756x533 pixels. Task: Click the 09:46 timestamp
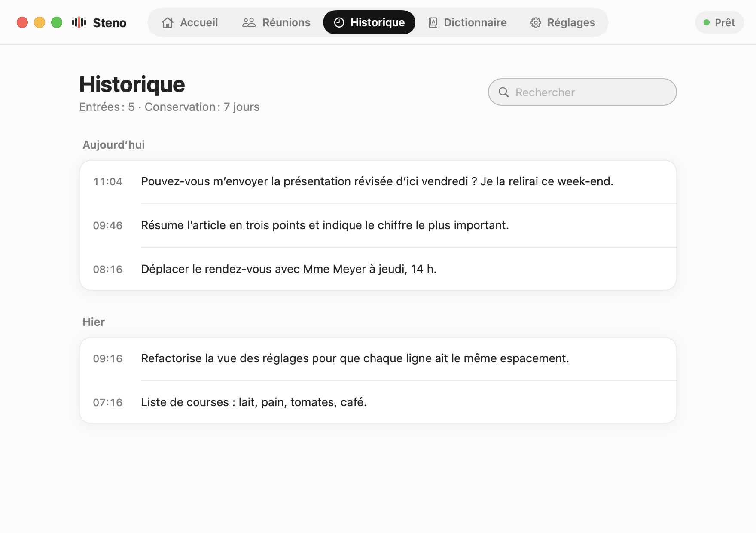click(x=108, y=226)
